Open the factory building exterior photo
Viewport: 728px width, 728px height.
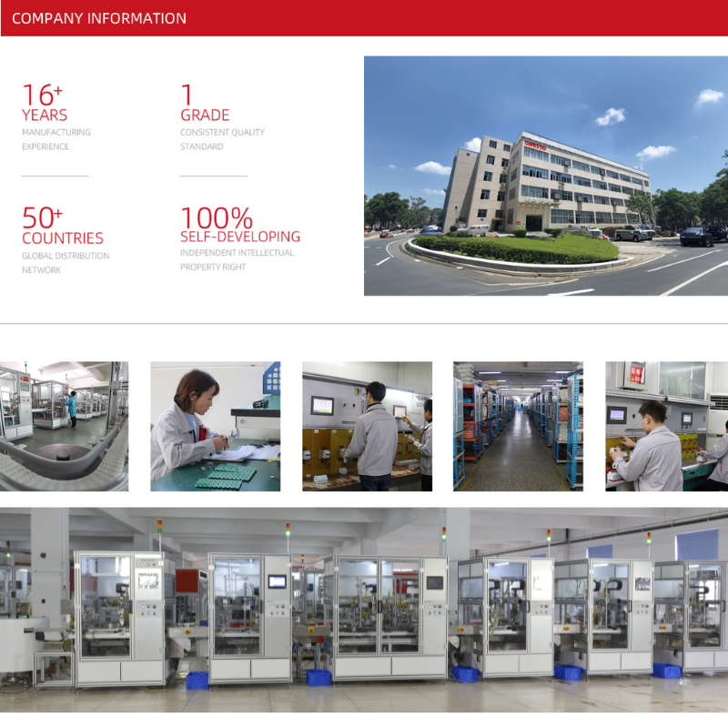[546, 176]
